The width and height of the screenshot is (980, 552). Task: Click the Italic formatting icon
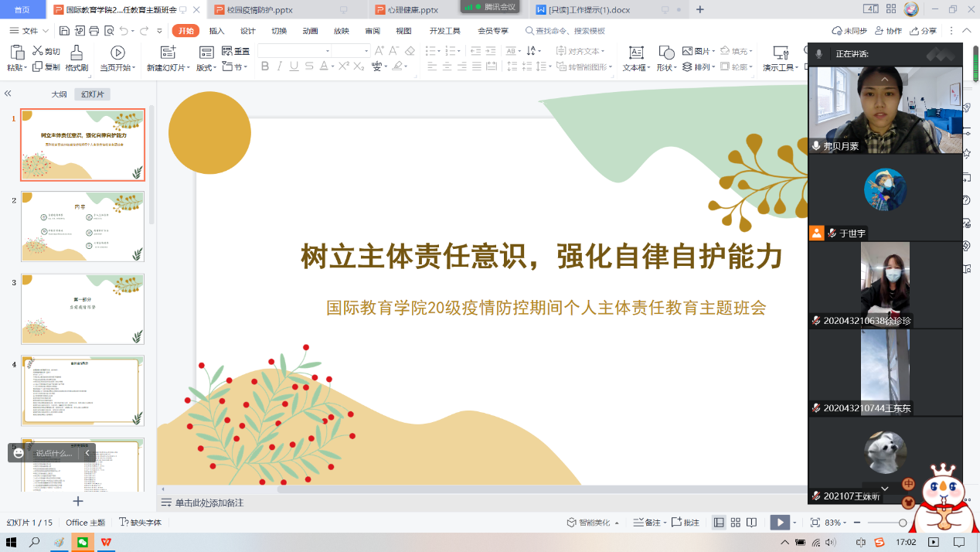coord(280,66)
